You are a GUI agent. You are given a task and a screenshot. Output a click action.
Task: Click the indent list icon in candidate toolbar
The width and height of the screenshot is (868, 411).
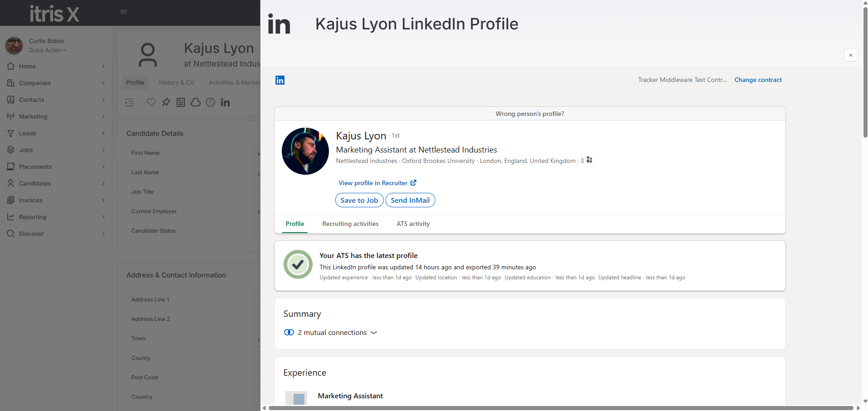point(130,102)
